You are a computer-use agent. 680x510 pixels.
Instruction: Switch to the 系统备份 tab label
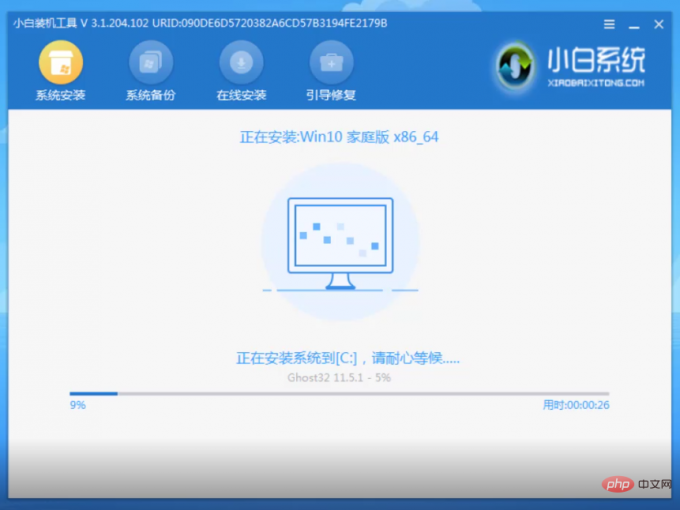pyautogui.click(x=150, y=95)
